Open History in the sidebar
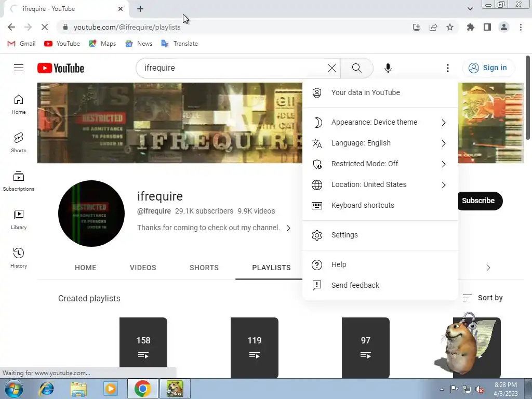The width and height of the screenshot is (532, 399). pos(19,258)
